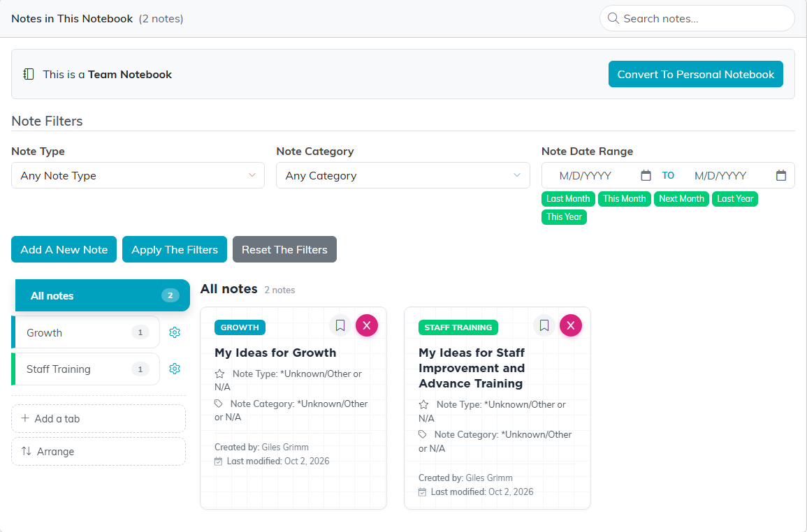This screenshot has width=807, height=532.
Task: Expand the Note Category dropdown
Action: click(403, 175)
